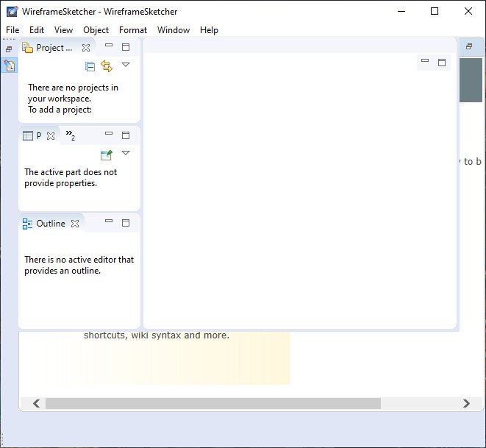Maximize the Project Explorer panel
This screenshot has height=448, width=486.
[126, 47]
